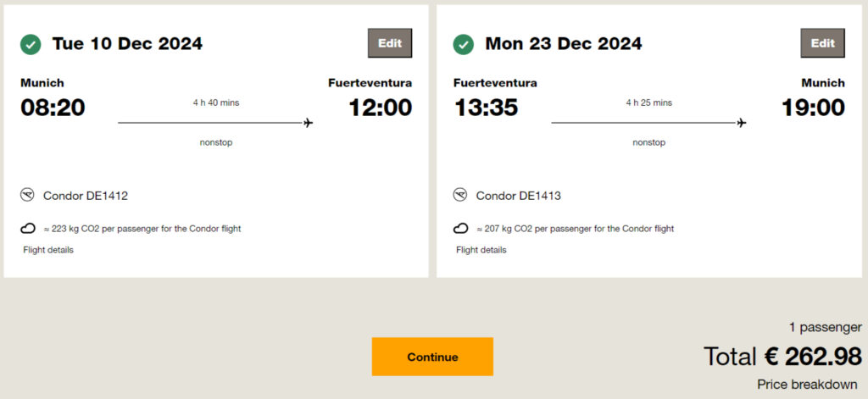
Task: Click the airplane icon on Fuerteventura–Munich route
Action: [x=742, y=124]
